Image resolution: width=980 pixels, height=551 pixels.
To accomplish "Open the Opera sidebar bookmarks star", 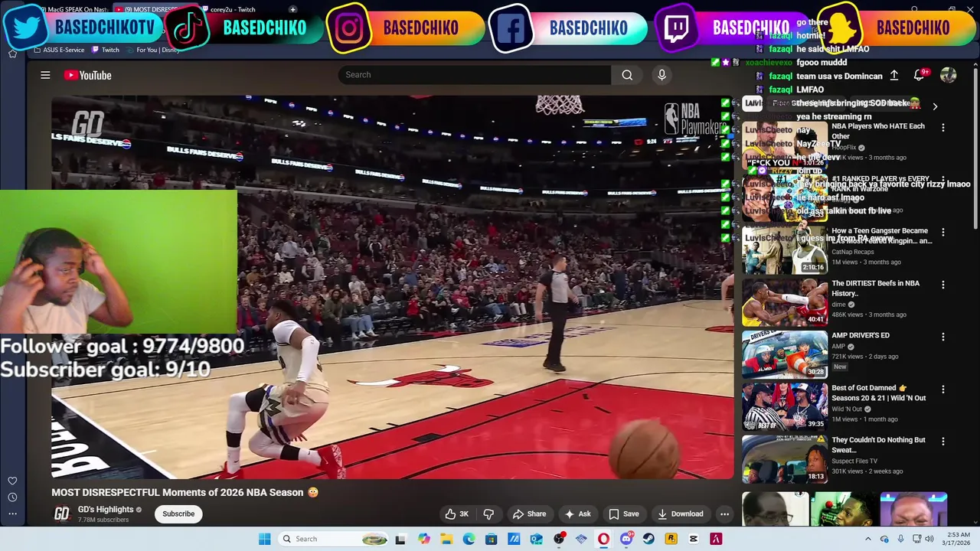I will [x=12, y=54].
